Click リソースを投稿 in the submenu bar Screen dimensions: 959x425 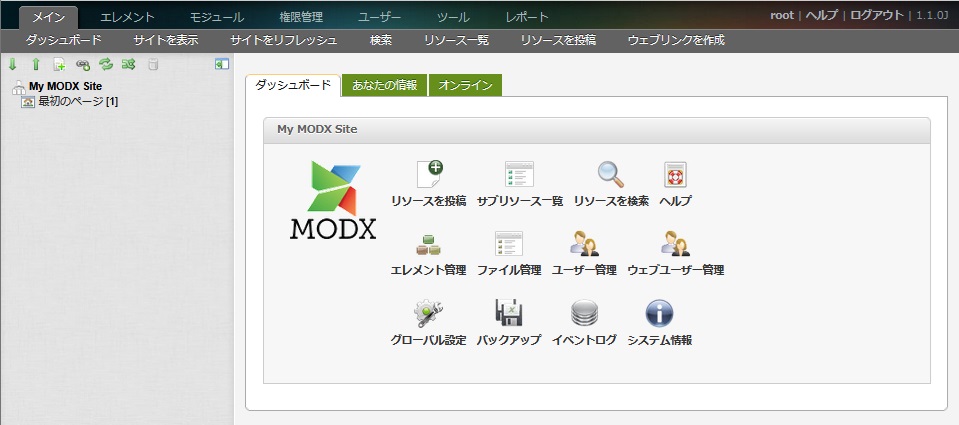point(558,40)
